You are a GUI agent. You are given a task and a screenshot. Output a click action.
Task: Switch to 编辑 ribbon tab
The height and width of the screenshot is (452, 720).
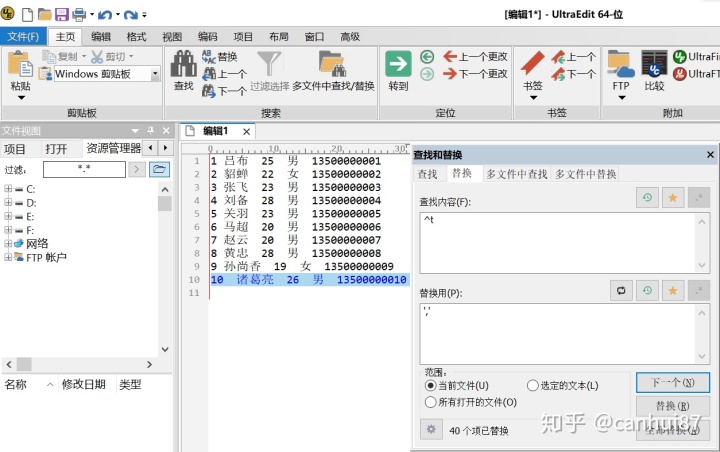101,37
